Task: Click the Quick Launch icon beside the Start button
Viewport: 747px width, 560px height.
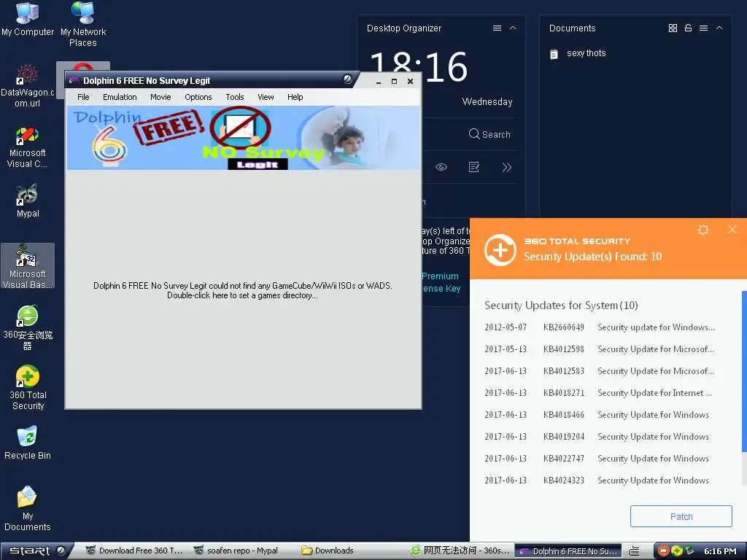Action: click(x=61, y=551)
